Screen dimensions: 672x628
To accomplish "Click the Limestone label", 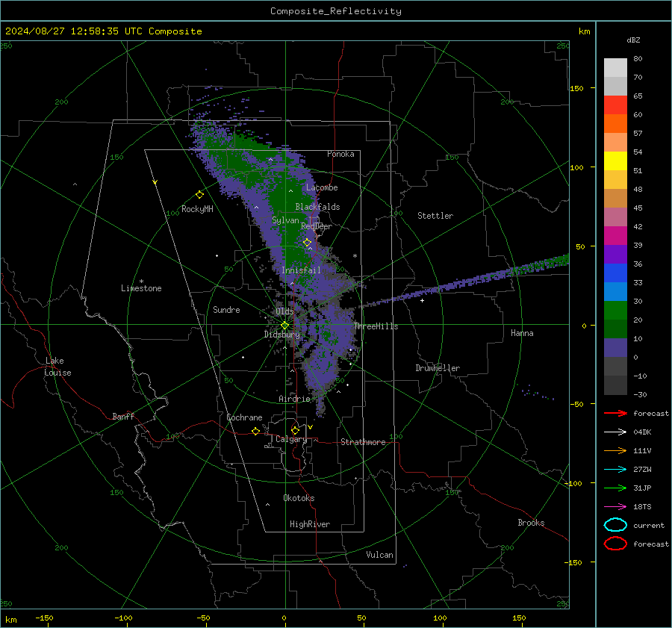I will tap(141, 288).
